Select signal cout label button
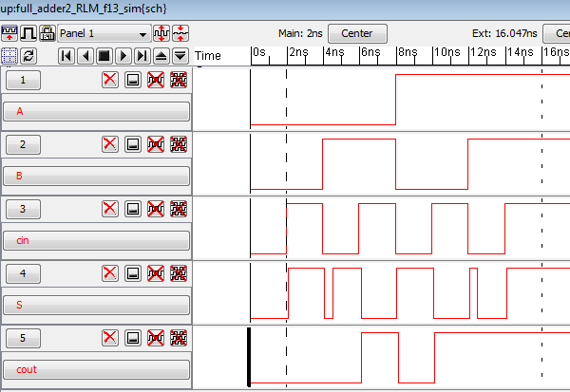 (x=96, y=369)
